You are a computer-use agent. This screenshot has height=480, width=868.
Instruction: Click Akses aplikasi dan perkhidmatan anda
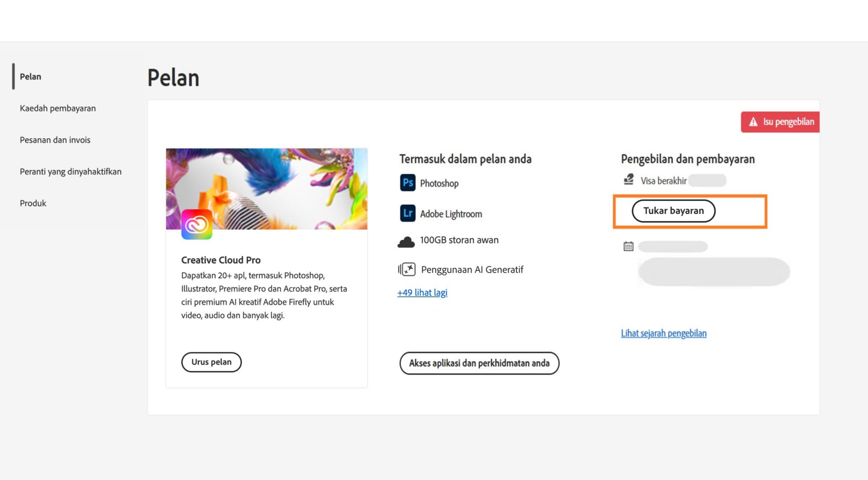tap(479, 363)
